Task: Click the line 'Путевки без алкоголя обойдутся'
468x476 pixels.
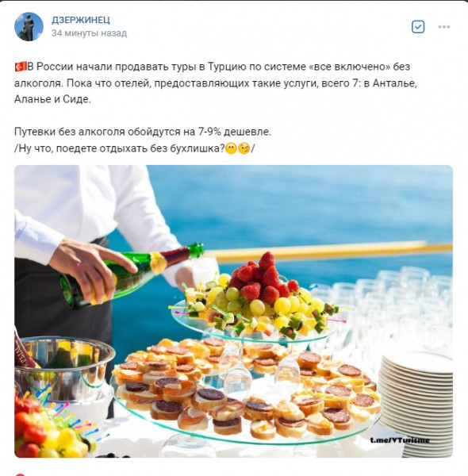Action: coord(143,132)
